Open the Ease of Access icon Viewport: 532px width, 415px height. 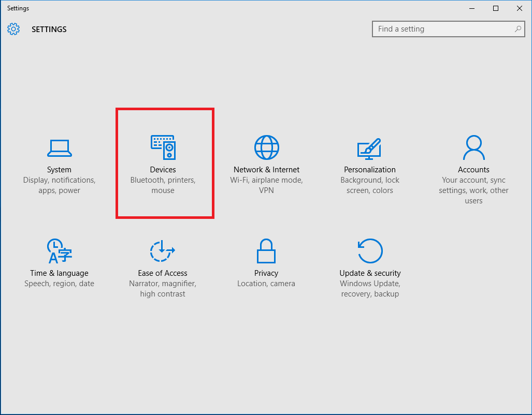coord(163,251)
